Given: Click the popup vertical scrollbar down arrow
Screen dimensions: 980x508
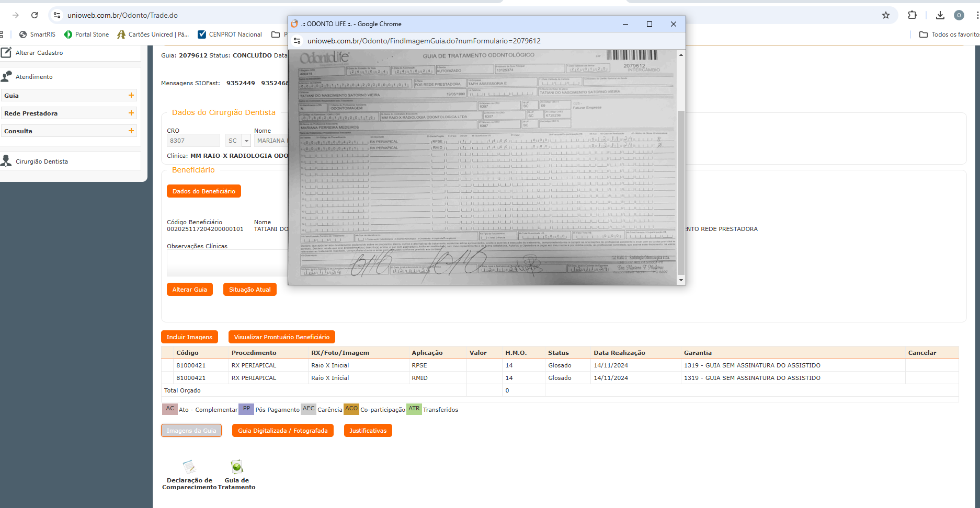Looking at the screenshot, I should point(681,280).
